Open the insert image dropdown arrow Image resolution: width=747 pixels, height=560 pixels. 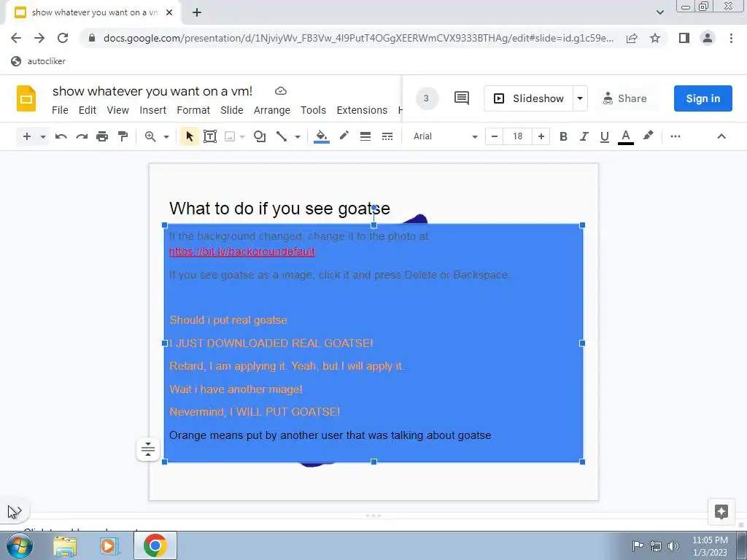[242, 137]
